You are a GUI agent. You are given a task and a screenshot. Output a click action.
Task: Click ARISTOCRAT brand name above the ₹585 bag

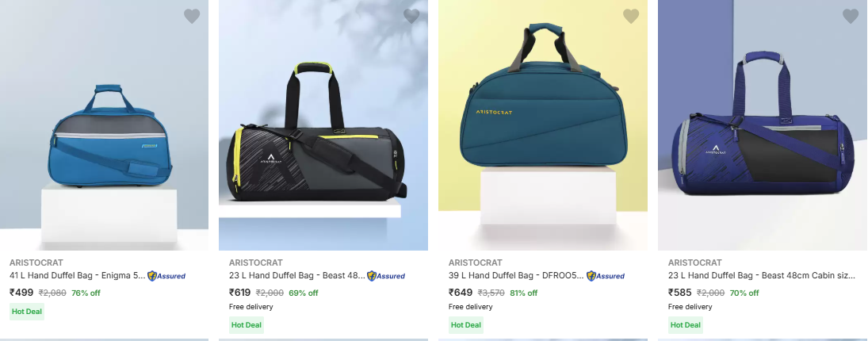click(x=694, y=262)
